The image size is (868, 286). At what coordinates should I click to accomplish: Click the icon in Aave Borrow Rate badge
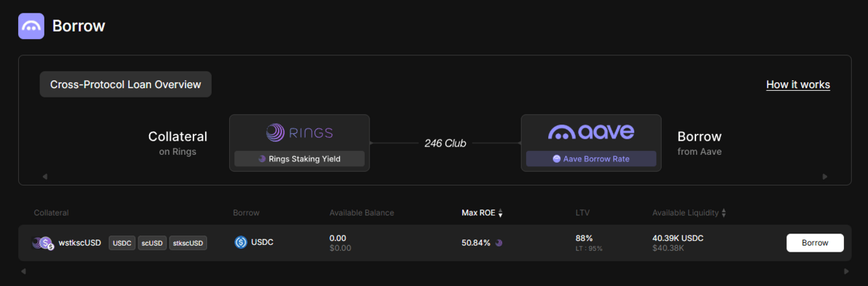click(556, 159)
